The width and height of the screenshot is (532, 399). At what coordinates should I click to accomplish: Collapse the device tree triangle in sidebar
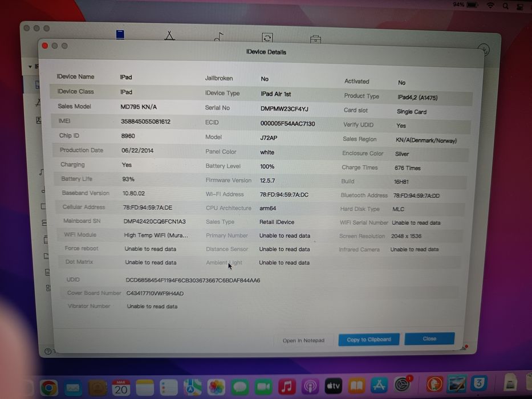[x=30, y=67]
